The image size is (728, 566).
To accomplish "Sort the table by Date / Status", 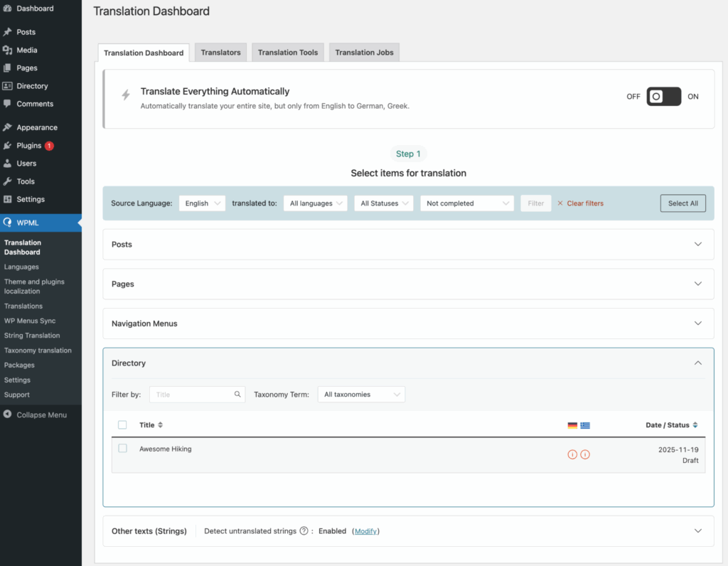I will click(671, 424).
